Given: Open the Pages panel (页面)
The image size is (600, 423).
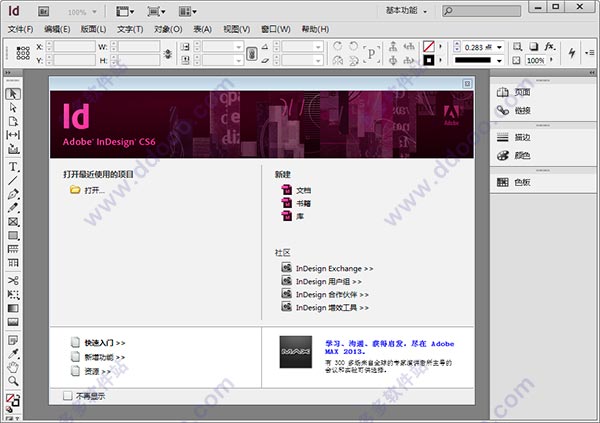Looking at the screenshot, I should pyautogui.click(x=514, y=92).
